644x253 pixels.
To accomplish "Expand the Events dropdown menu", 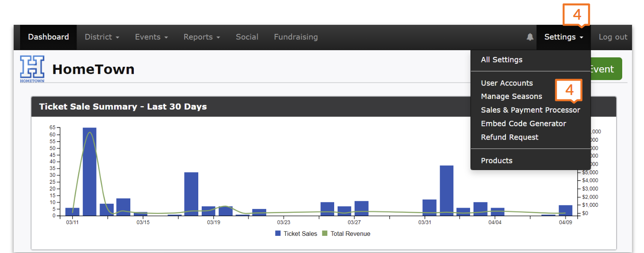I will coord(151,37).
